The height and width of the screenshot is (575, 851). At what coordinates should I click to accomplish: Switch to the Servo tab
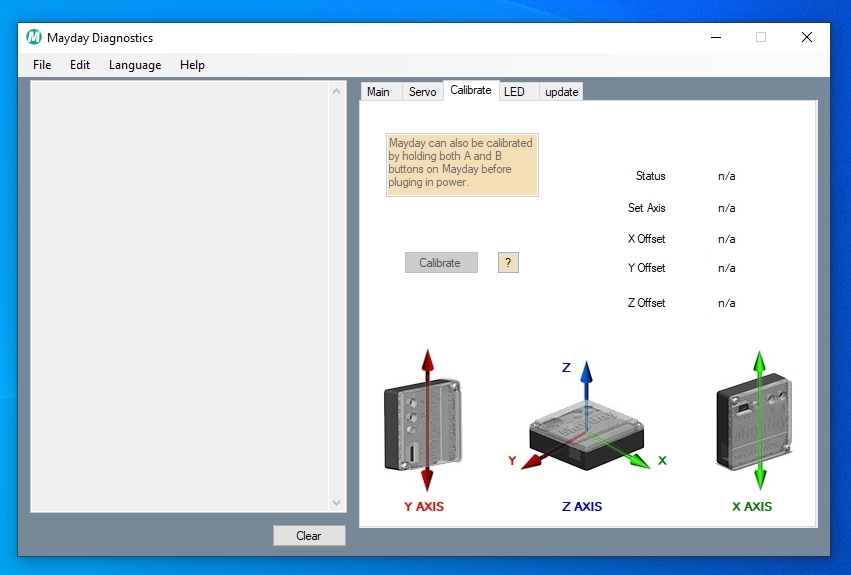(422, 92)
